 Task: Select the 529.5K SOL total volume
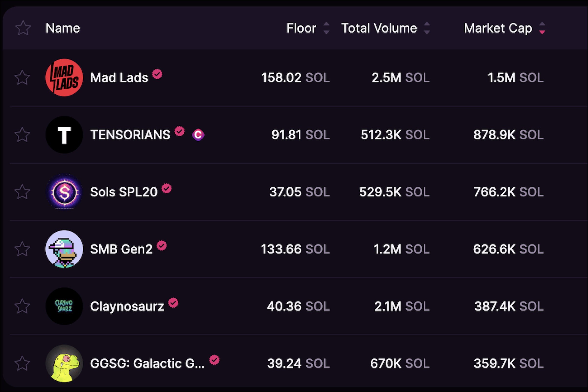[x=394, y=192]
